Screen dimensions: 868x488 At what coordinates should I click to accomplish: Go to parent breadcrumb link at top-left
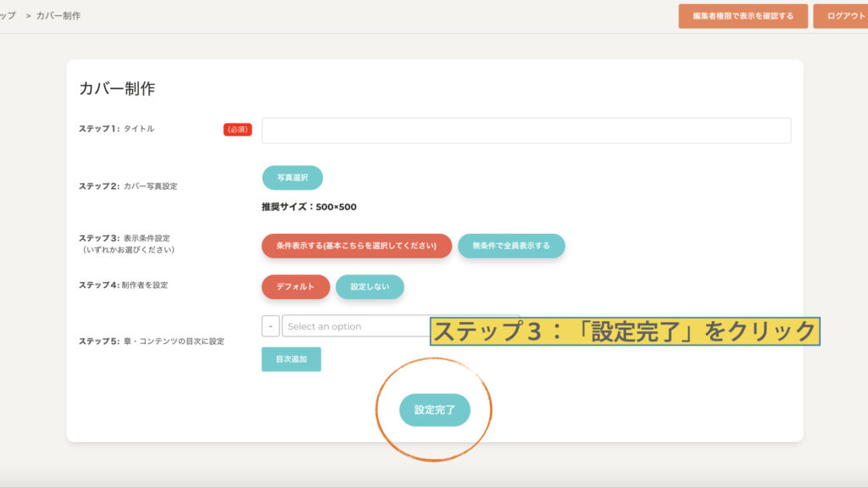click(8, 16)
